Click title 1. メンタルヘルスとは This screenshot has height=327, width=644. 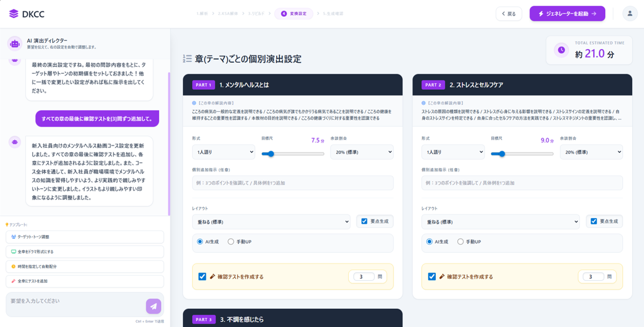click(x=244, y=85)
